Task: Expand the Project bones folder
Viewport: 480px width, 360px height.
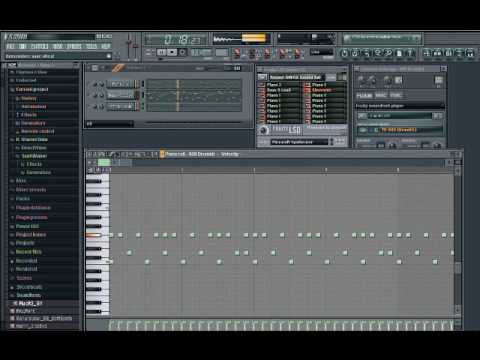Action: [x=31, y=235]
